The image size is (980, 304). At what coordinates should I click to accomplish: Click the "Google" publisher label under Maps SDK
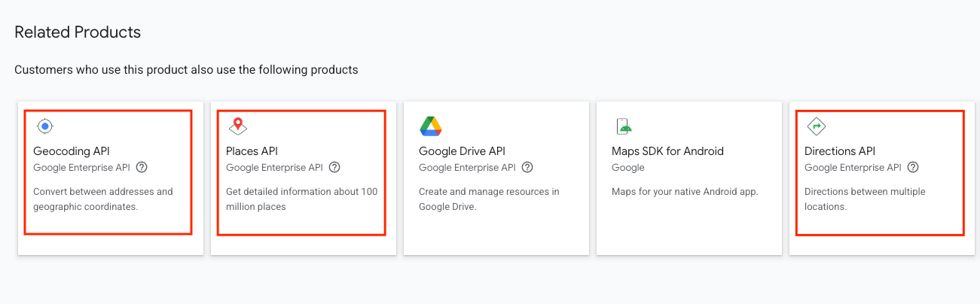point(627,168)
